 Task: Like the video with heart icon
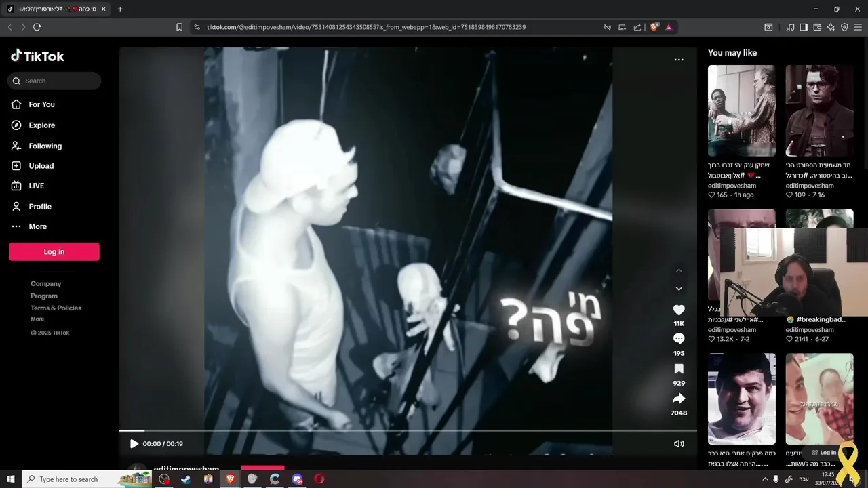679,310
